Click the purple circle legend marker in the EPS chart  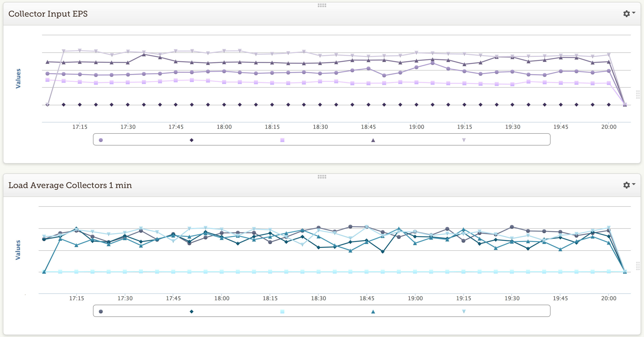click(x=101, y=140)
